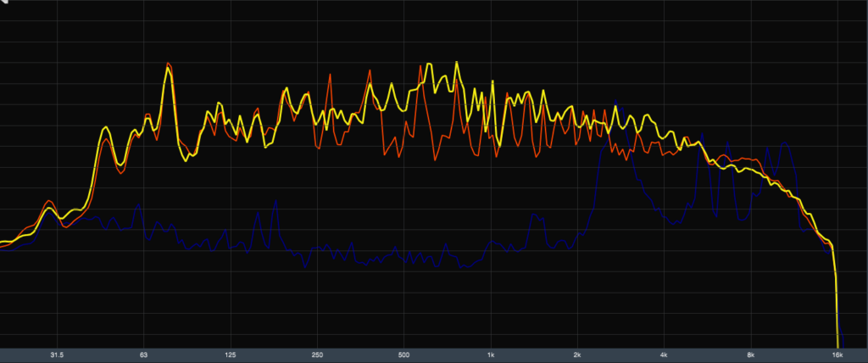Select the 63 Hz frequency axis label
This screenshot has width=868, height=363.
[143, 355]
